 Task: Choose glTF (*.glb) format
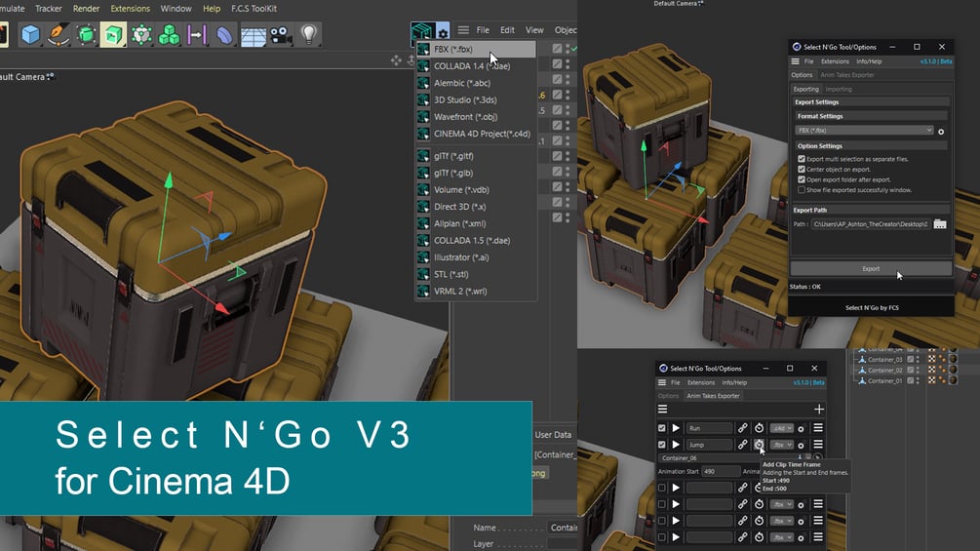[x=476, y=173]
